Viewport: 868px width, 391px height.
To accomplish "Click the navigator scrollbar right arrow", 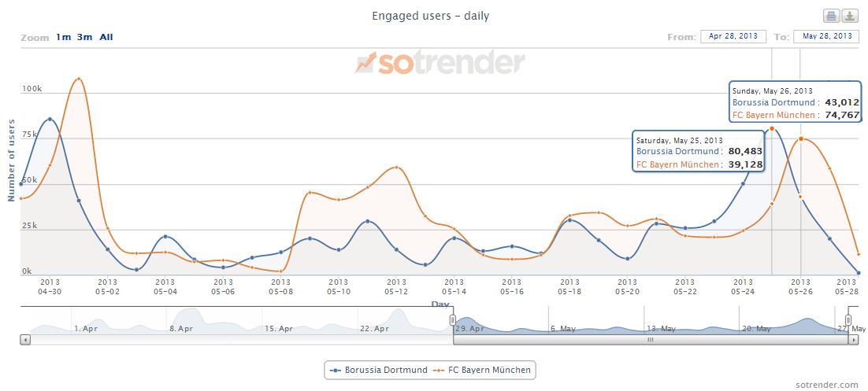I will [853, 340].
